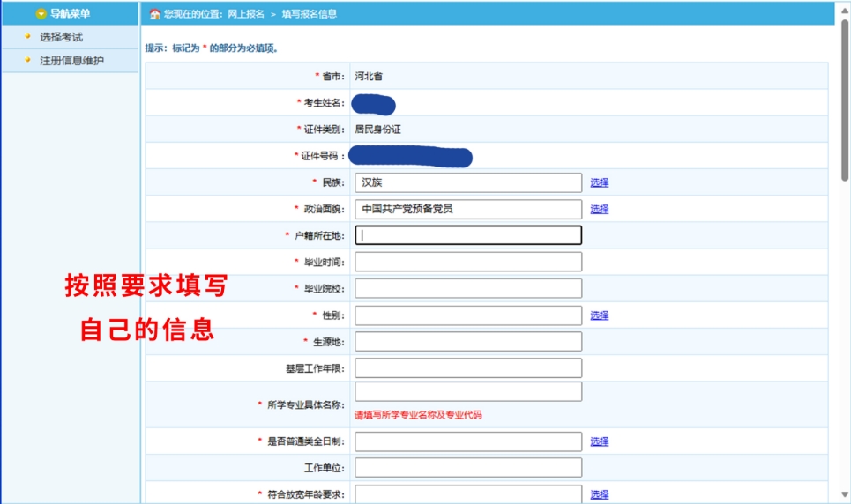Focus the 所学专业具体名称 text field
The width and height of the screenshot is (851, 504).
click(x=468, y=391)
